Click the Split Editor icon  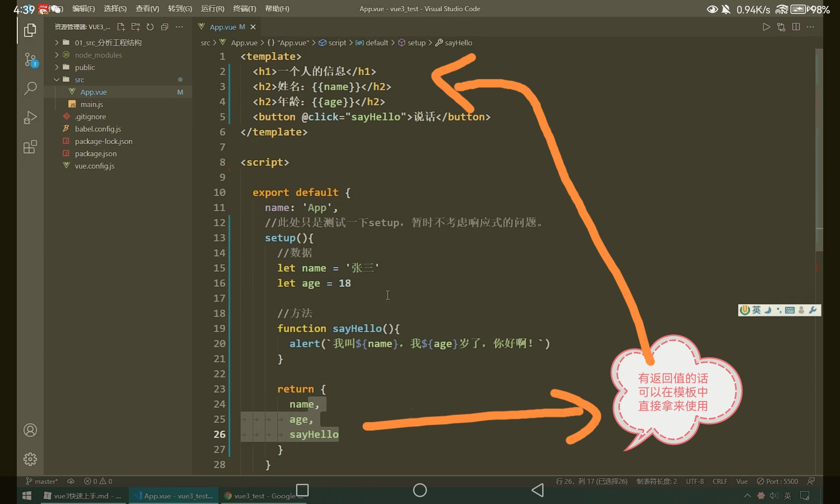[x=795, y=27]
